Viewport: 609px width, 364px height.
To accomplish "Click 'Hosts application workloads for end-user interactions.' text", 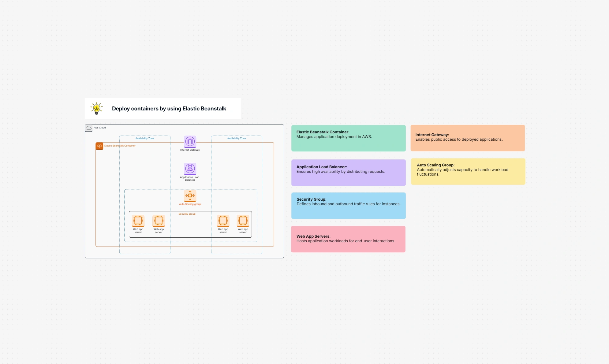I will (x=346, y=241).
